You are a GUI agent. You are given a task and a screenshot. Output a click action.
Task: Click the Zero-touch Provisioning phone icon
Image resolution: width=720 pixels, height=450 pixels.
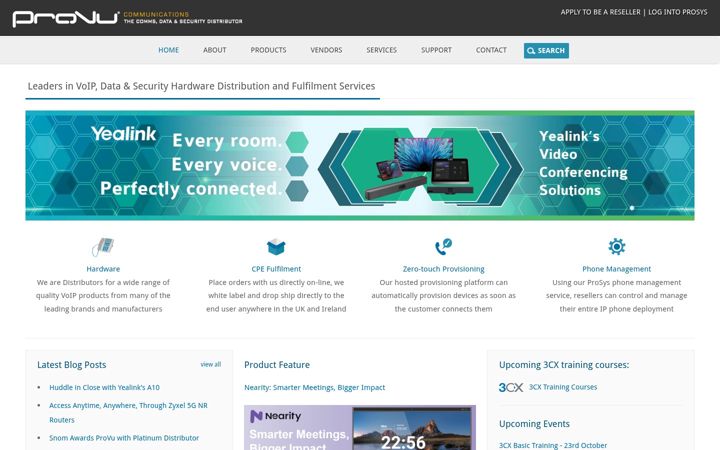point(443,247)
